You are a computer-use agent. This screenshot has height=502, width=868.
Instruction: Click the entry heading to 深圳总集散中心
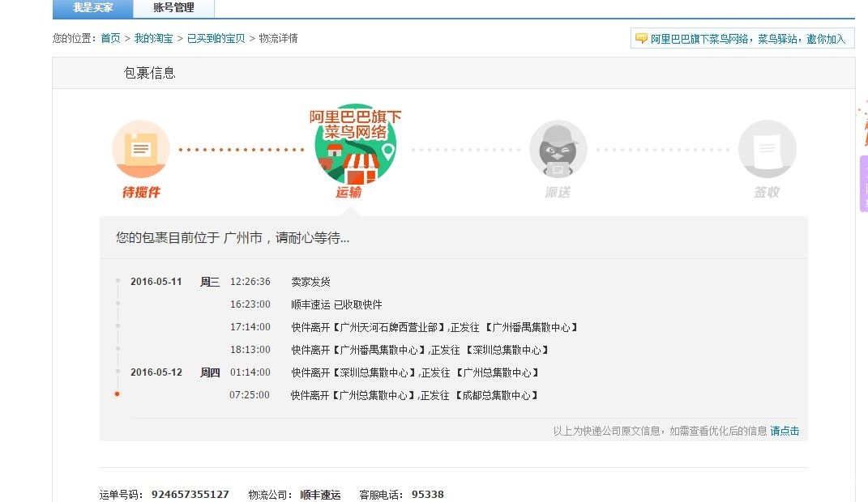click(x=420, y=350)
